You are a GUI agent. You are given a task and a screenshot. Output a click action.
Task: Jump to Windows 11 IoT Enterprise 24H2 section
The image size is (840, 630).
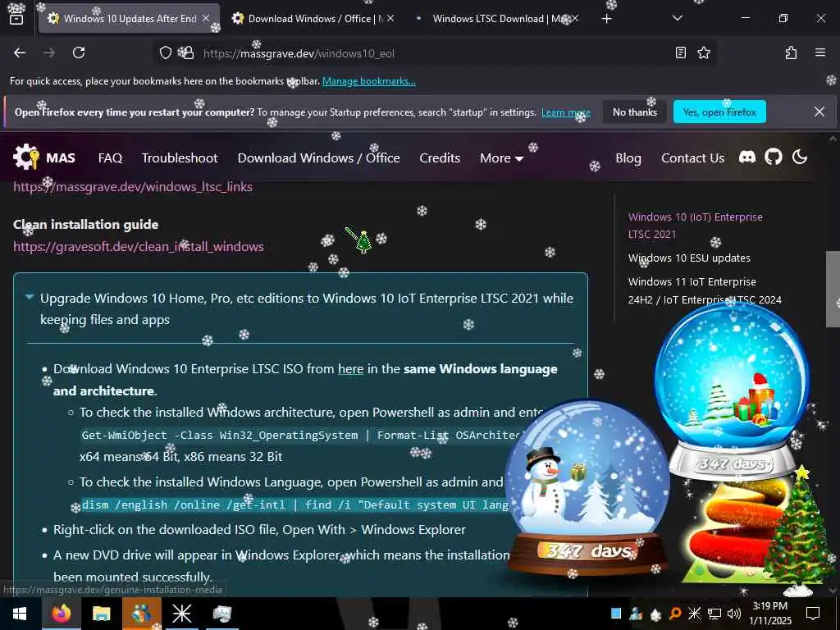(x=705, y=290)
